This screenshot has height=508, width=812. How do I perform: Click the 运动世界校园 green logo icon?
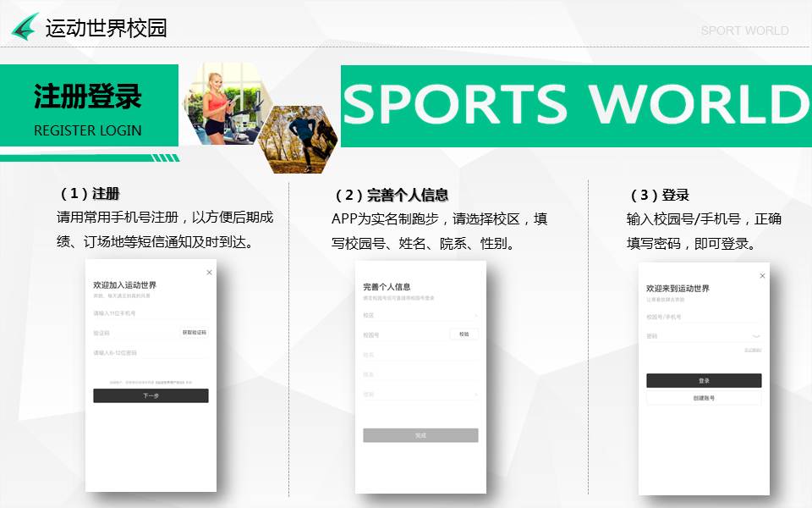point(25,27)
